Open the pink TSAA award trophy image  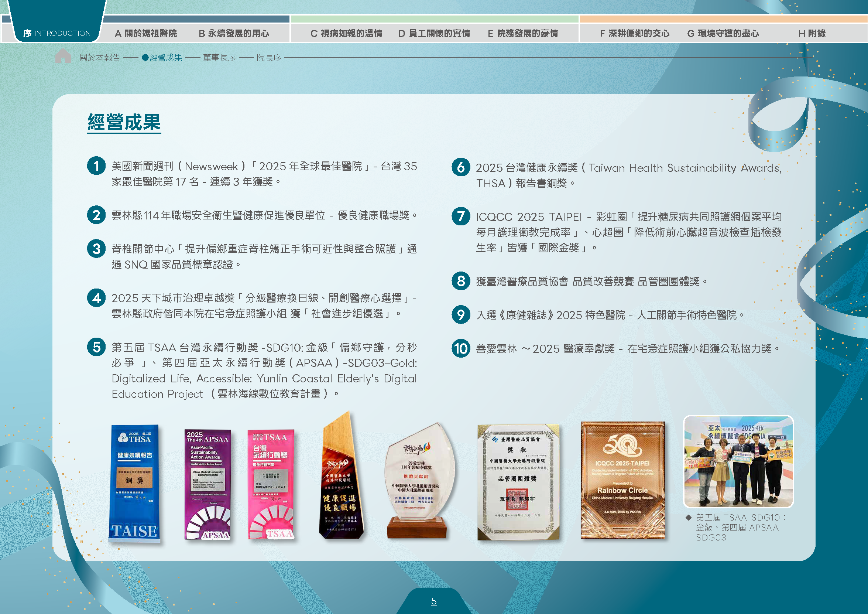(271, 485)
